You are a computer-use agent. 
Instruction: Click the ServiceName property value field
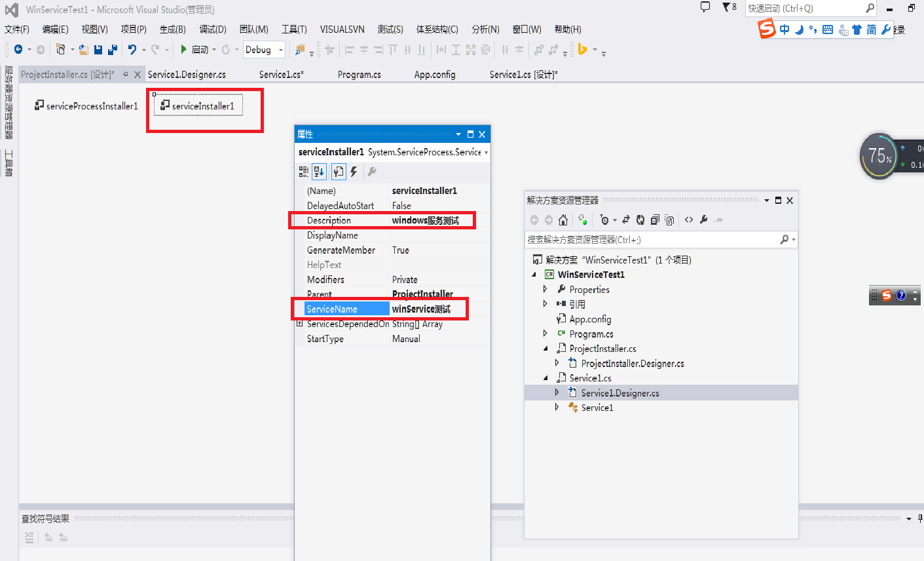coord(439,309)
